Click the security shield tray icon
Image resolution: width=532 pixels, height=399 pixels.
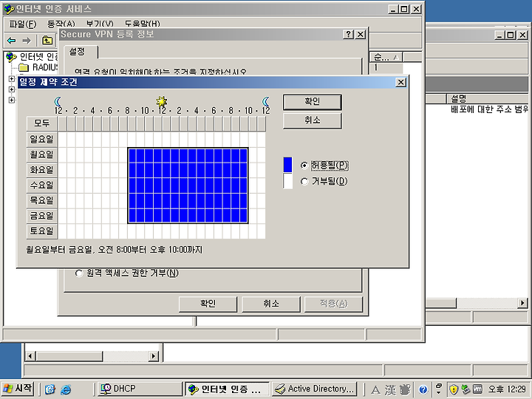pyautogui.click(x=454, y=389)
